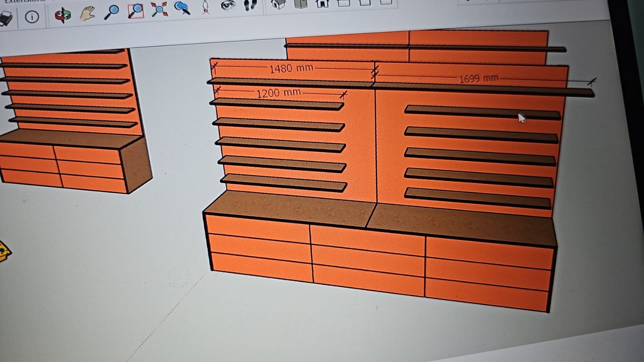Viewport: 644px width, 362px height.
Task: Select the Position Camera tool
Action: tap(205, 7)
